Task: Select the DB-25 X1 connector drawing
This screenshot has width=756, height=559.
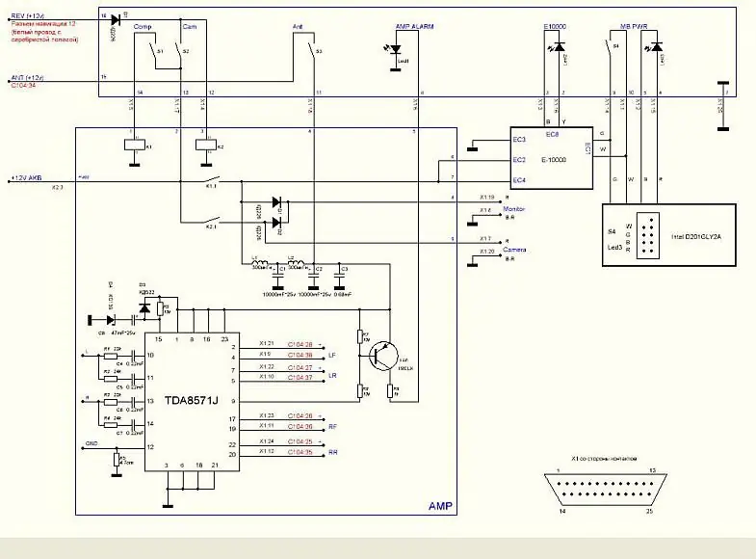Action: (606, 490)
